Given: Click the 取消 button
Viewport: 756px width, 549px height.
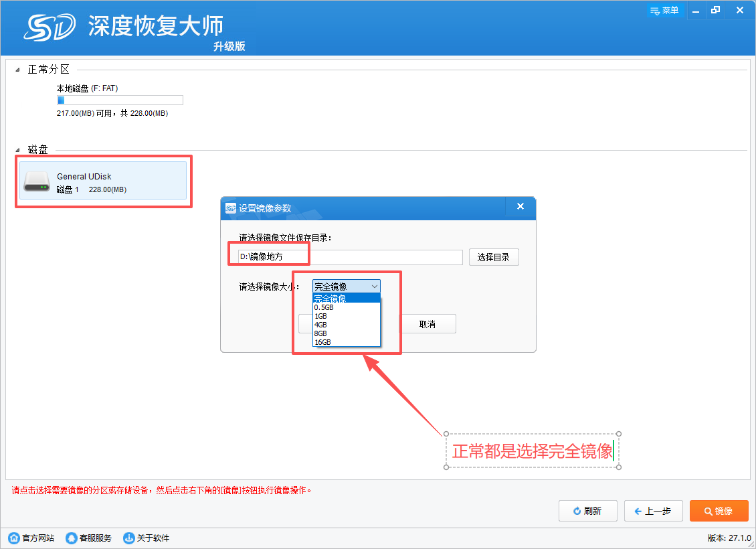Looking at the screenshot, I should click(428, 324).
